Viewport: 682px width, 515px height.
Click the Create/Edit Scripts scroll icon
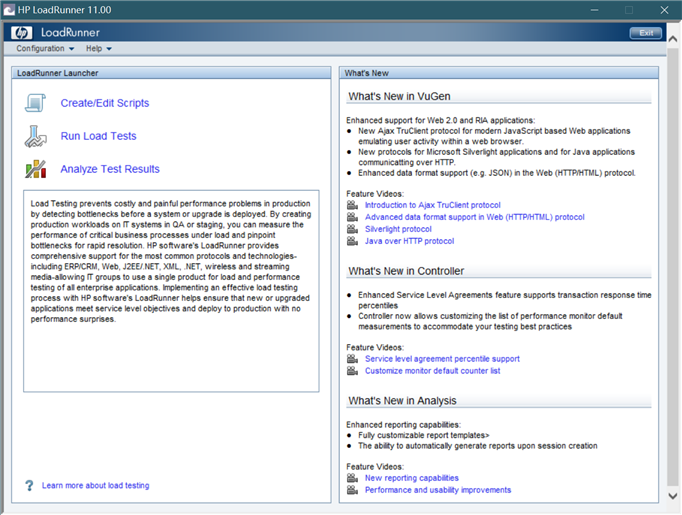click(35, 103)
